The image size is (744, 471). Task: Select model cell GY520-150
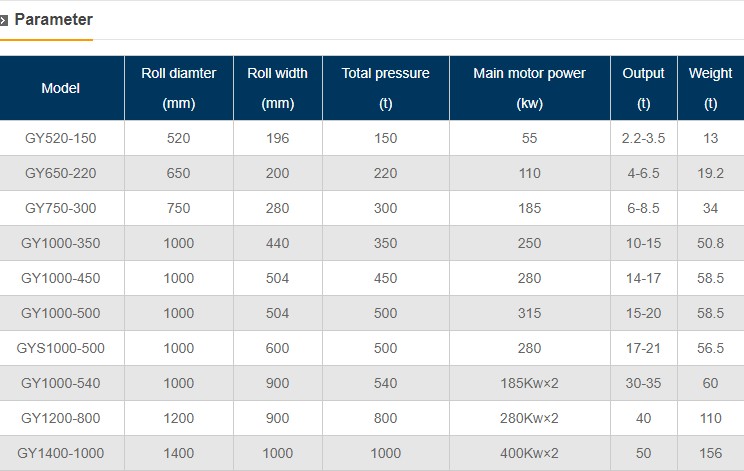[x=61, y=138]
